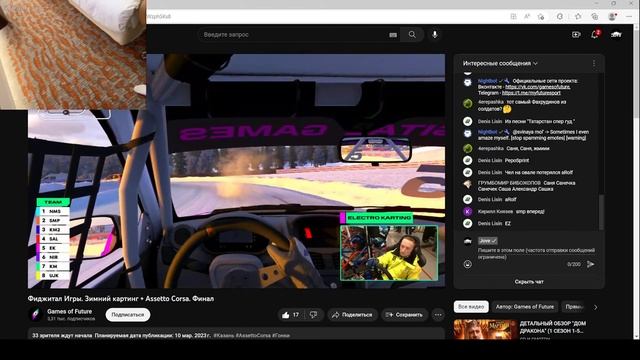Open emoji picker in chat input

point(468,264)
